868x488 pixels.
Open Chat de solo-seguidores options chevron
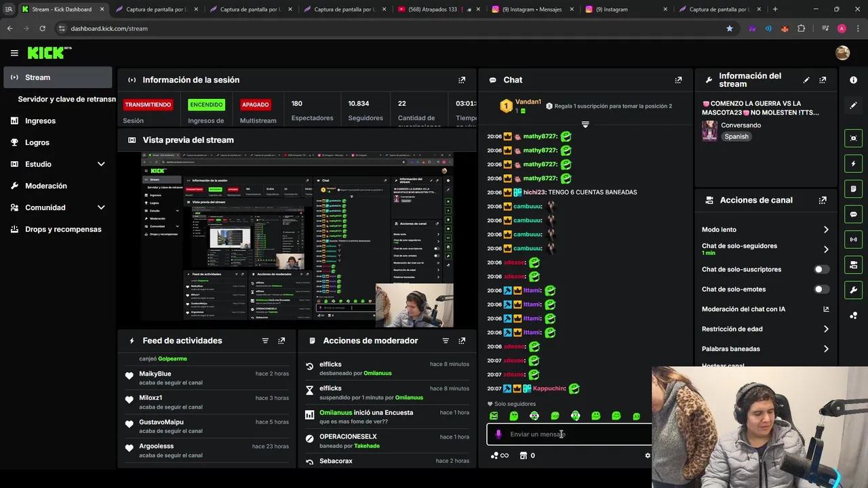826,249
